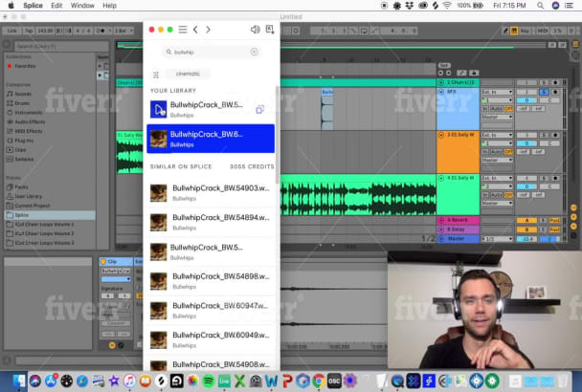Adjust the SFX track volume slider

[x=526, y=100]
